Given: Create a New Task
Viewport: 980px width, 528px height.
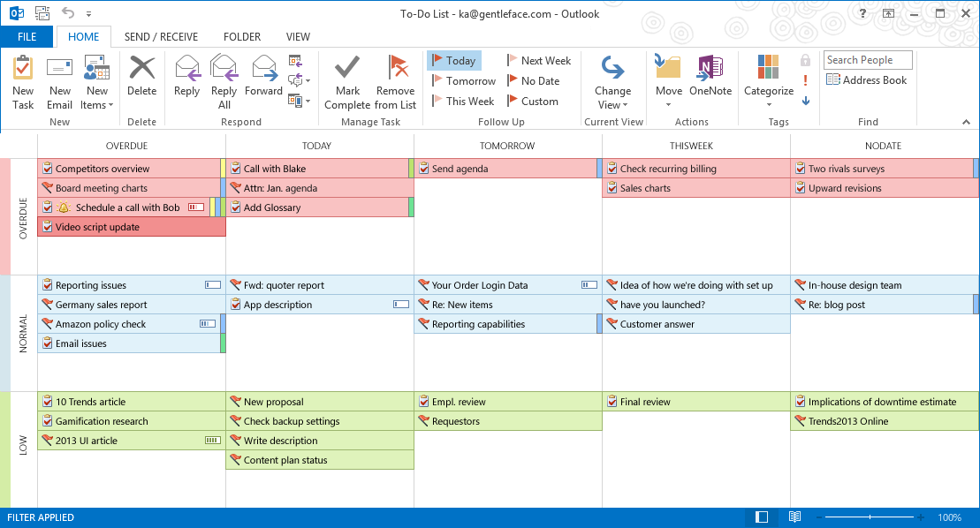Looking at the screenshot, I should pyautogui.click(x=23, y=82).
